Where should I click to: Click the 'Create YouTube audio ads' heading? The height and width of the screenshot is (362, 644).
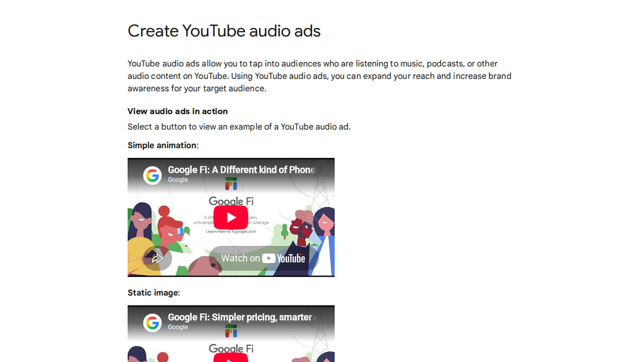224,31
